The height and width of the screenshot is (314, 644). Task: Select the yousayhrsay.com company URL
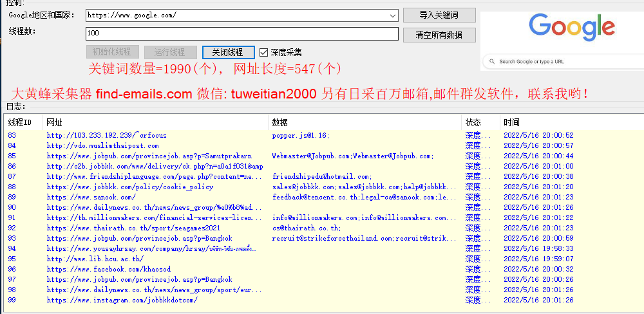(x=151, y=248)
